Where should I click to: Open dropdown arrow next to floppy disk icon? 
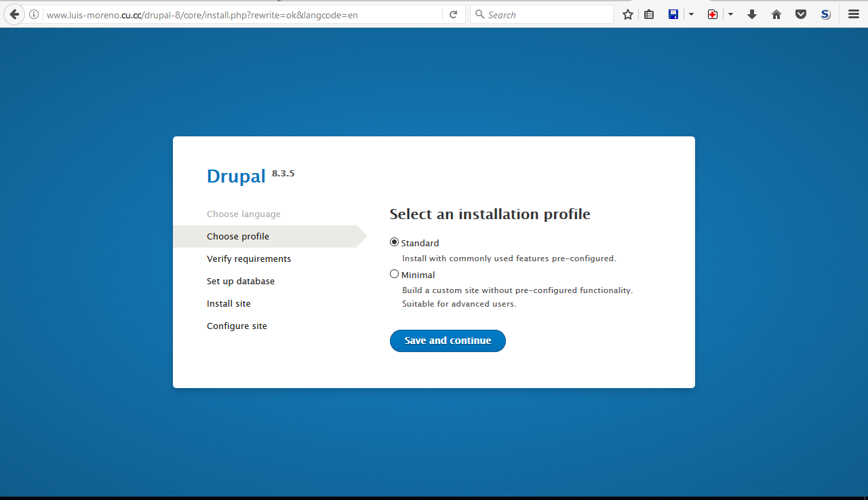coord(691,14)
